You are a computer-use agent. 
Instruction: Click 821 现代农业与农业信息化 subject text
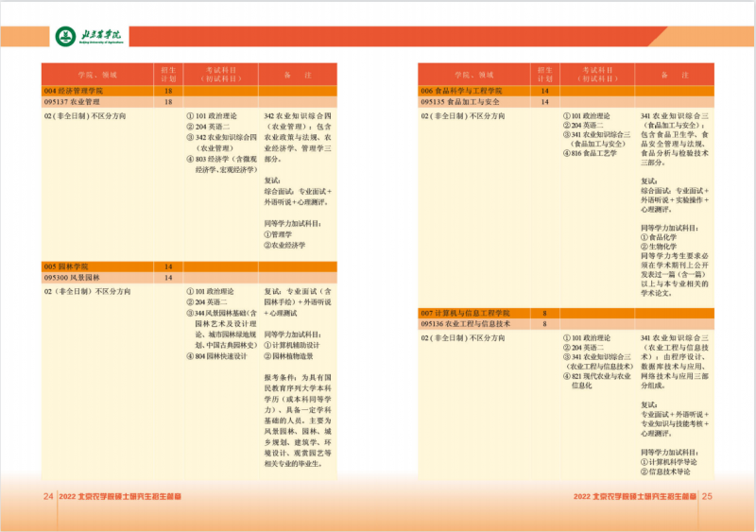(x=595, y=380)
